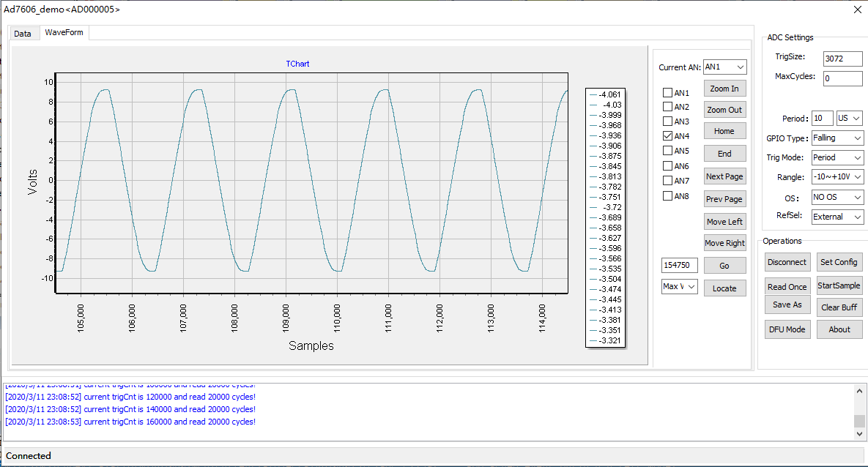The image size is (868, 467).
Task: Click the Period value input field
Action: click(822, 119)
